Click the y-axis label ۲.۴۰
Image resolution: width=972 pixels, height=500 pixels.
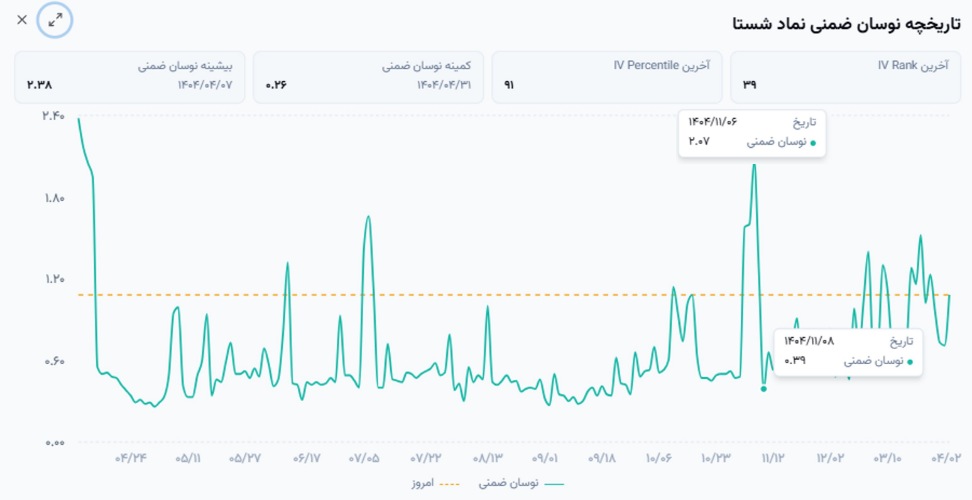53,116
